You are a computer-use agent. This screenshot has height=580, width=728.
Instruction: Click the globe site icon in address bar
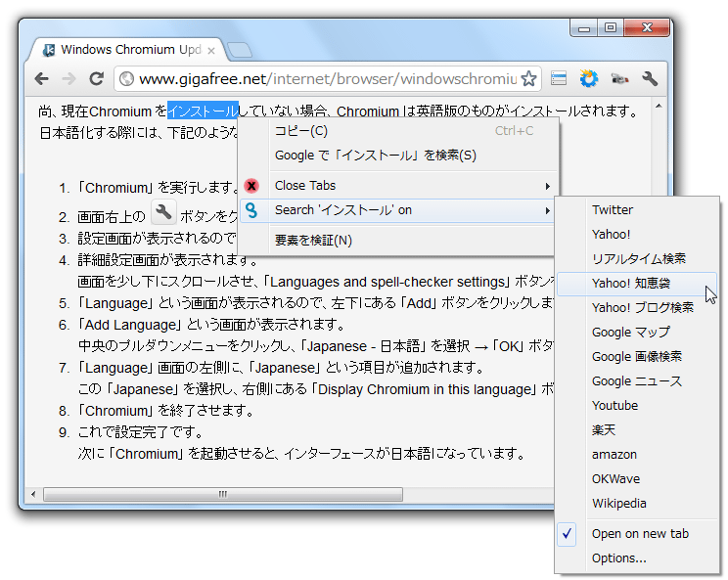pos(126,79)
